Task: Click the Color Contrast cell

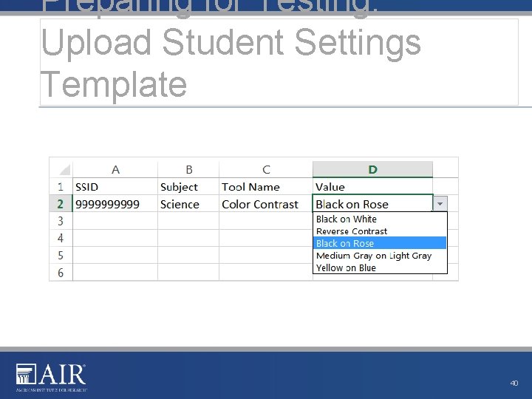Action: coord(266,204)
